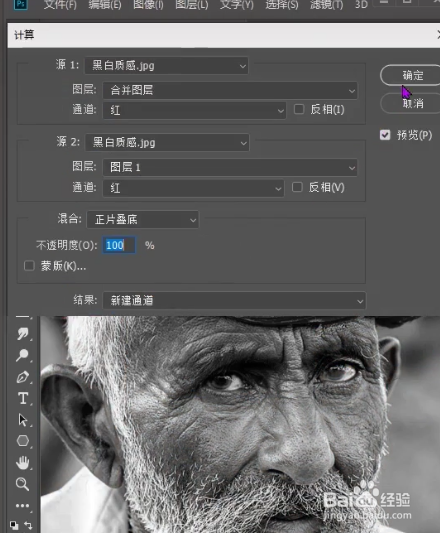Open the three-dots edit toolbar menu

22,505
